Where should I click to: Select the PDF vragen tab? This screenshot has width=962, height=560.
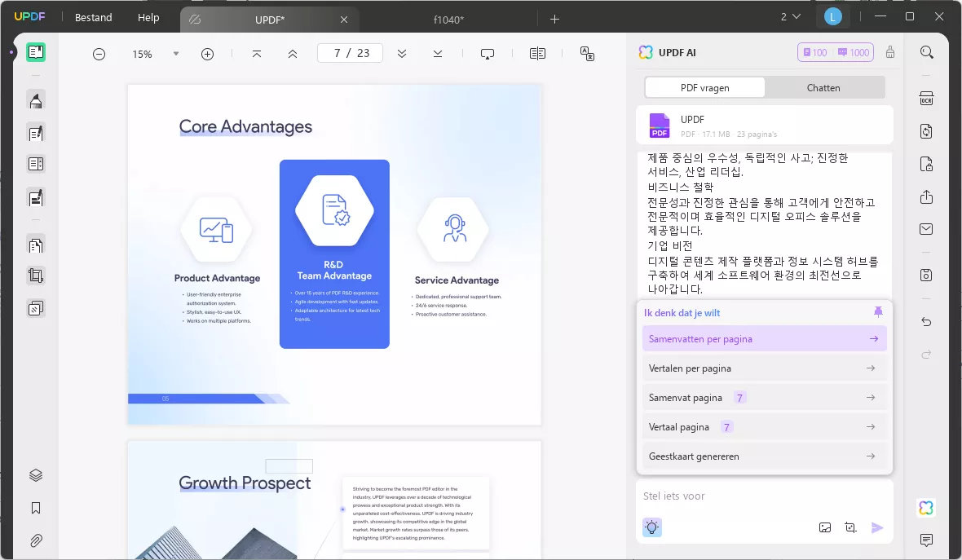pyautogui.click(x=705, y=88)
